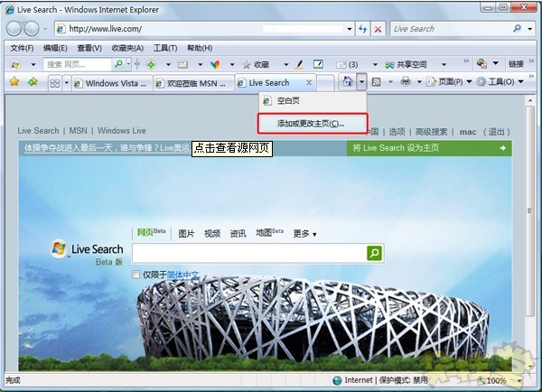Switch to the 欢迎莅临 MSN tab

(x=193, y=83)
